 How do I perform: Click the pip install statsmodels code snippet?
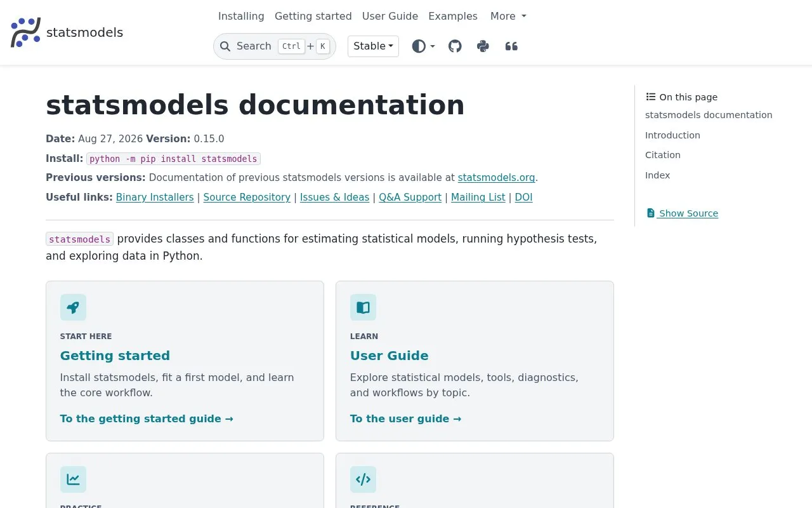pyautogui.click(x=173, y=159)
